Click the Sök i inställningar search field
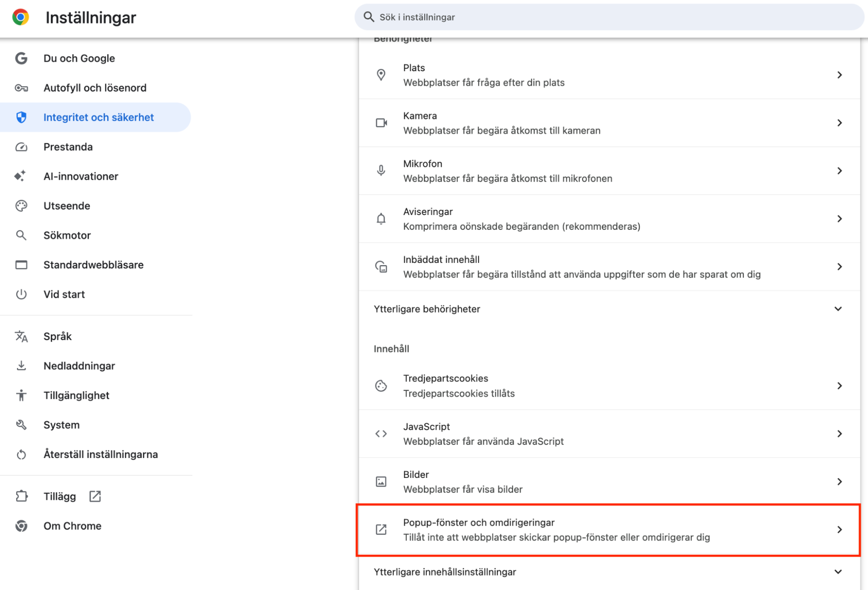Image resolution: width=868 pixels, height=590 pixels. point(610,17)
